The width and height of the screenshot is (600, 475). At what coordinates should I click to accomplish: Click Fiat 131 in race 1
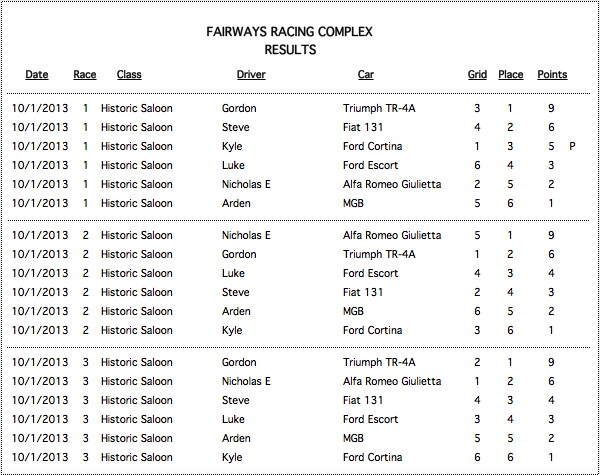(x=363, y=127)
